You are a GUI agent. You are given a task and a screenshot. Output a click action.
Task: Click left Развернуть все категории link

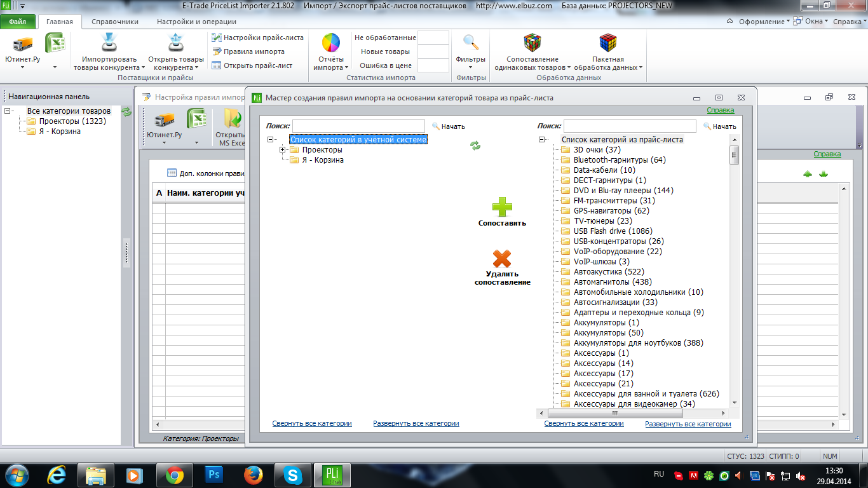coord(416,423)
